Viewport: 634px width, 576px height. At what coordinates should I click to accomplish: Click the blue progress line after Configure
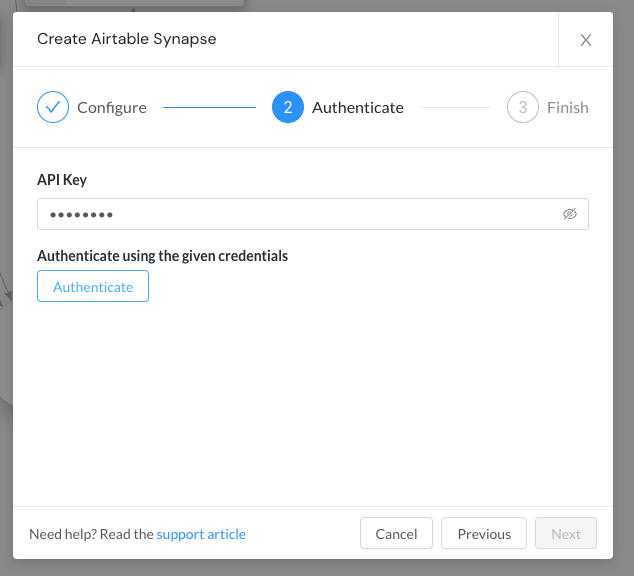pos(209,108)
